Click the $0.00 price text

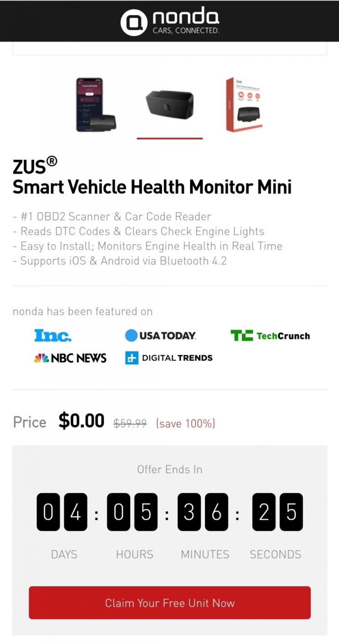81,421
